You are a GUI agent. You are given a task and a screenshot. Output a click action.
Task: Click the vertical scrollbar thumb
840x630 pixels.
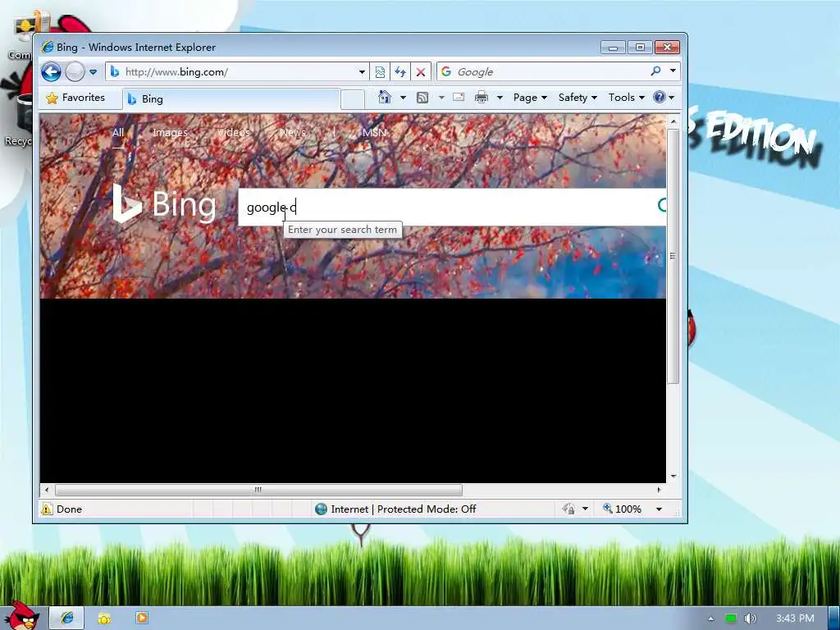click(x=673, y=256)
